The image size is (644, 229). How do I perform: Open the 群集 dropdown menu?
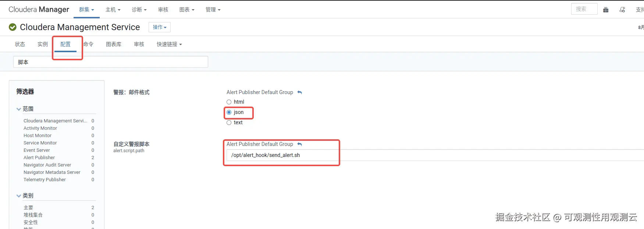(86, 10)
